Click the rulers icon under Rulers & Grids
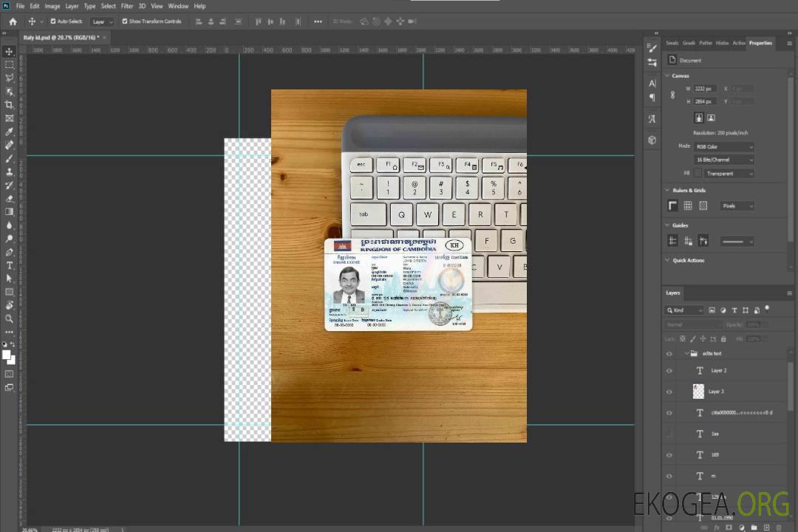 [x=672, y=206]
